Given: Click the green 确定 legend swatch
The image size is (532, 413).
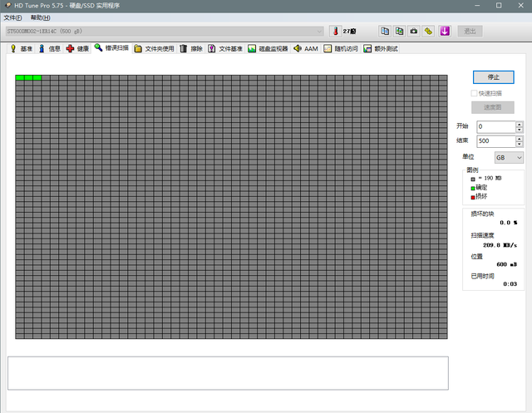Looking at the screenshot, I should point(473,188).
